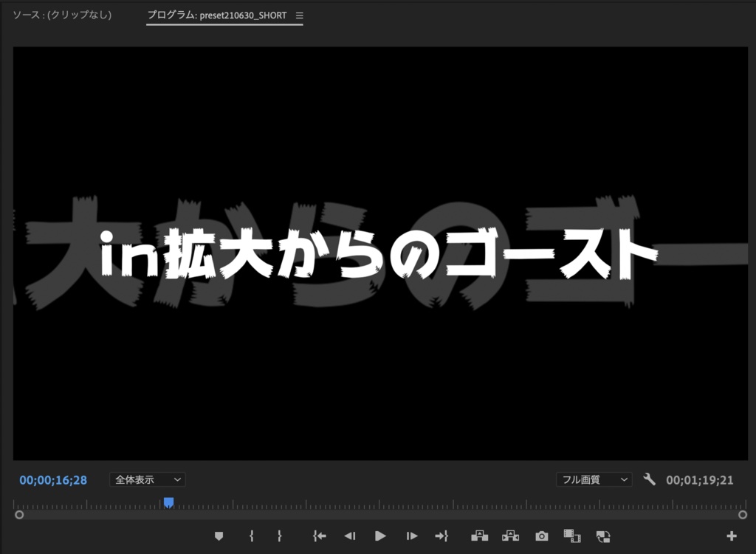Open monitor settings with the wrench icon
756x554 pixels.
(649, 479)
